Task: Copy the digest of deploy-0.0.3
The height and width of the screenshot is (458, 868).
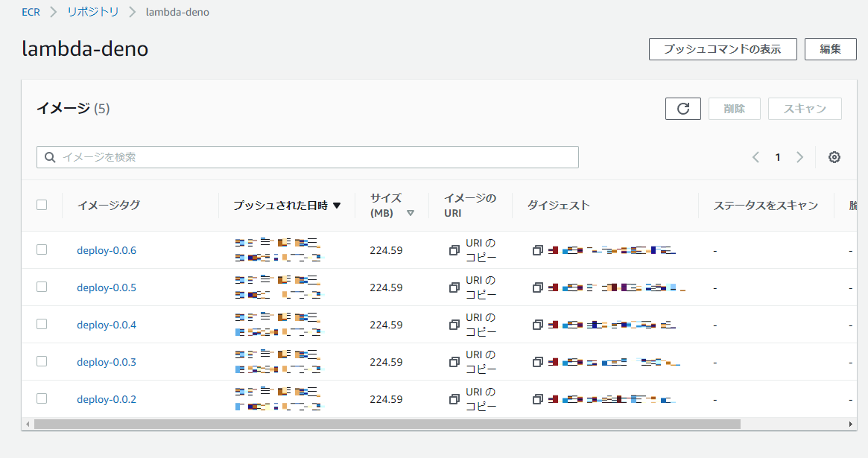Action: [x=538, y=361]
